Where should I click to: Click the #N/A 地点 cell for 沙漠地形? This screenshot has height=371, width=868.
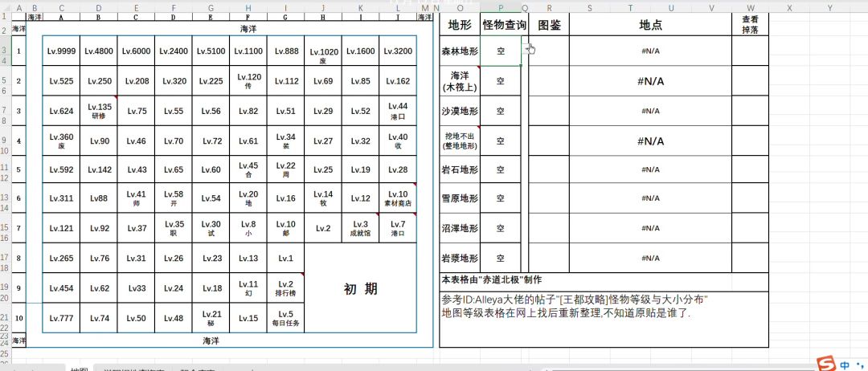pos(650,111)
